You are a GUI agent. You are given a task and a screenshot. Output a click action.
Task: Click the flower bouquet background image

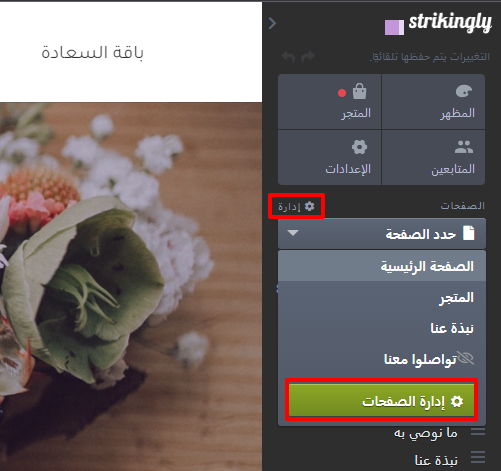tap(131, 287)
